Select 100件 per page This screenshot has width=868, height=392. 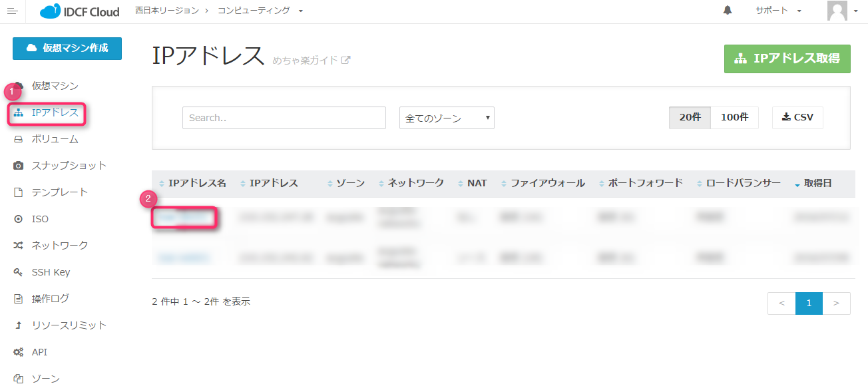(x=735, y=117)
